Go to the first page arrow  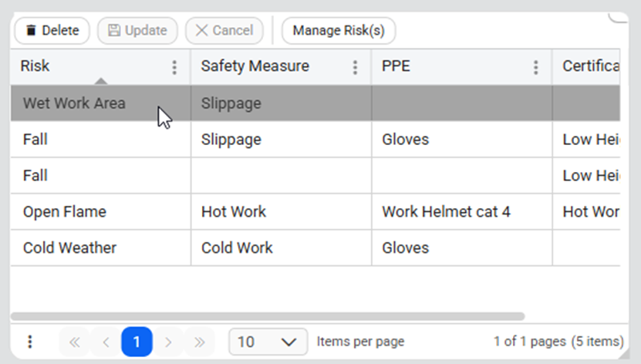75,342
